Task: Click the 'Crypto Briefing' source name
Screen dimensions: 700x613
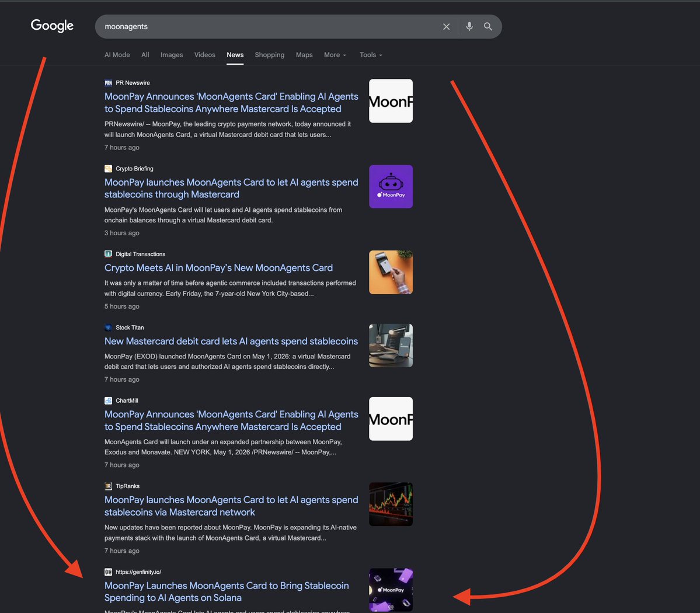Action: click(134, 169)
